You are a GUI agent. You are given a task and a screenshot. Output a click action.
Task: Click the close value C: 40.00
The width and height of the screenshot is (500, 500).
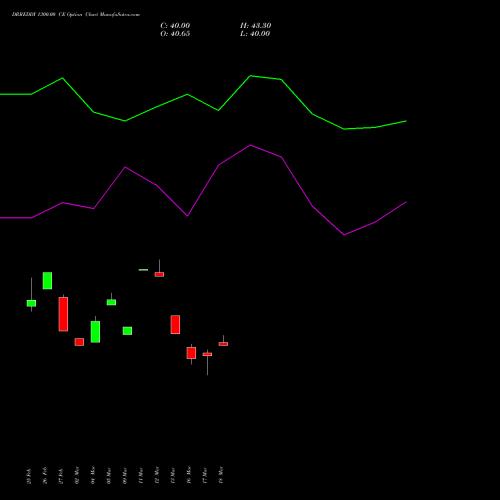[175, 26]
